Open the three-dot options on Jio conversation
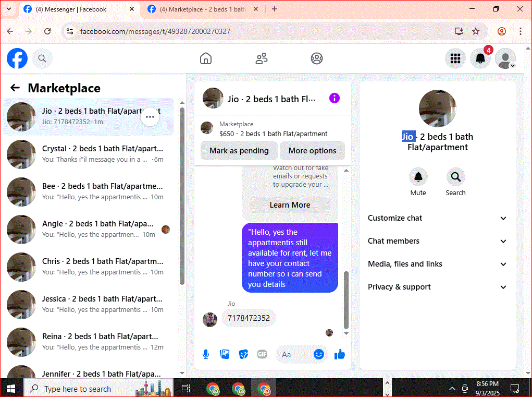Image resolution: width=532 pixels, height=397 pixels. [150, 117]
